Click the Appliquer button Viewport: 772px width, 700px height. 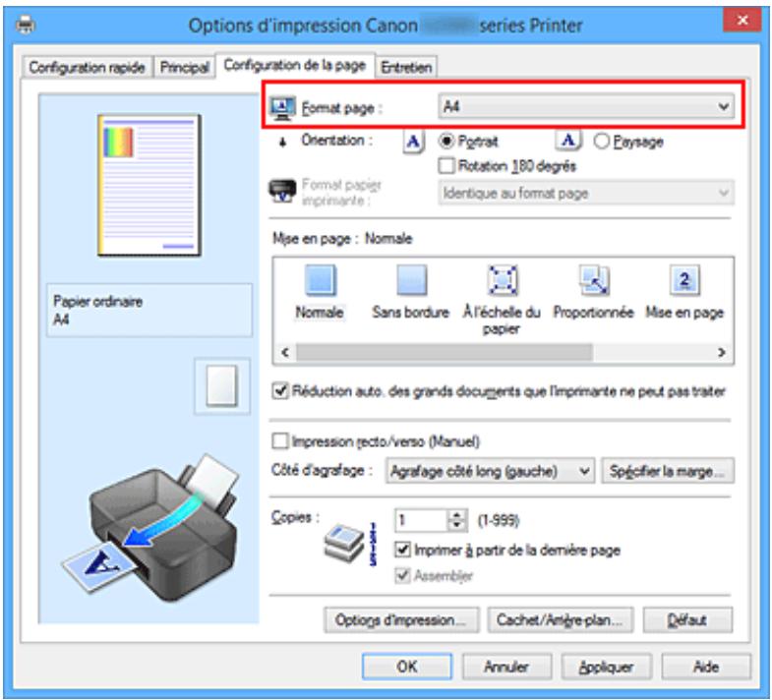(x=606, y=667)
